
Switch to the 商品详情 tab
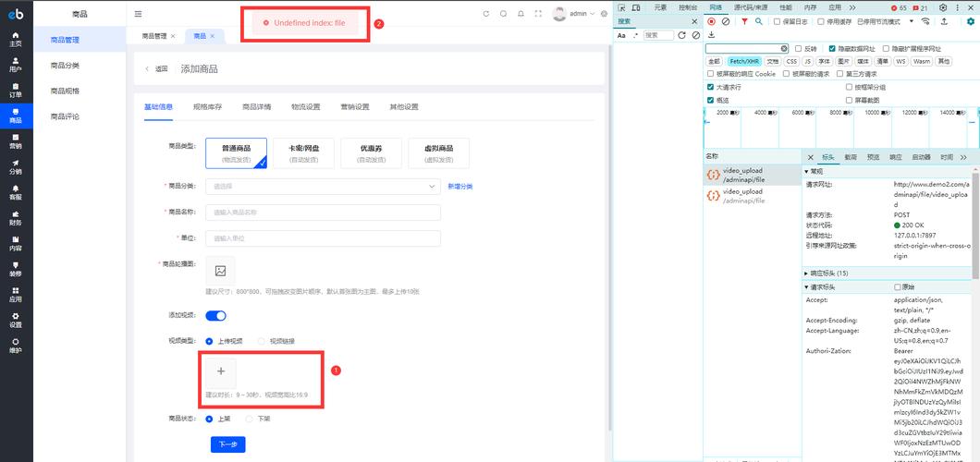[x=256, y=107]
